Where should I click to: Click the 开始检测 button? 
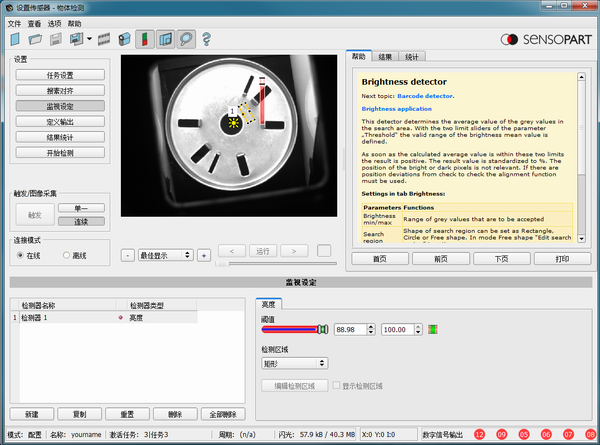coord(59,153)
